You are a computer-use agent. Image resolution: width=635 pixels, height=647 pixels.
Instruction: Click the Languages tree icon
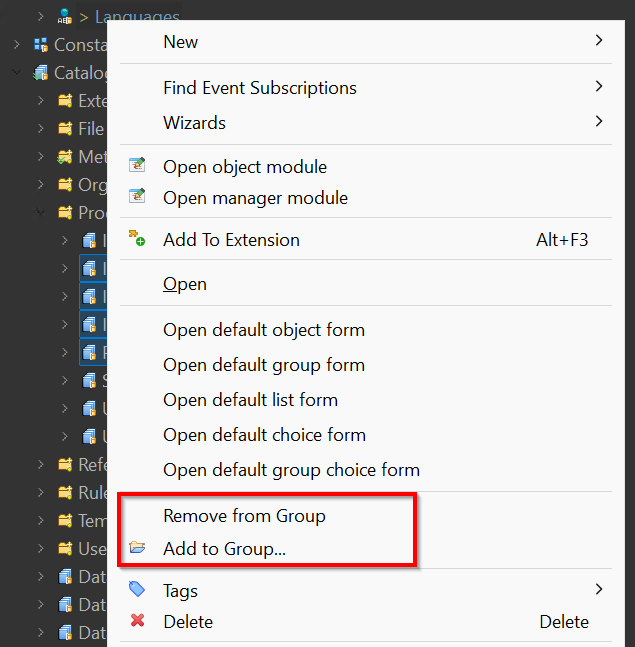(x=64, y=17)
